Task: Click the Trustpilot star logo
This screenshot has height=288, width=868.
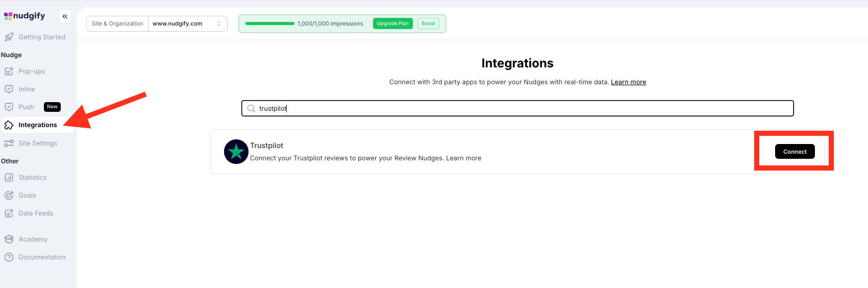Action: (x=236, y=152)
